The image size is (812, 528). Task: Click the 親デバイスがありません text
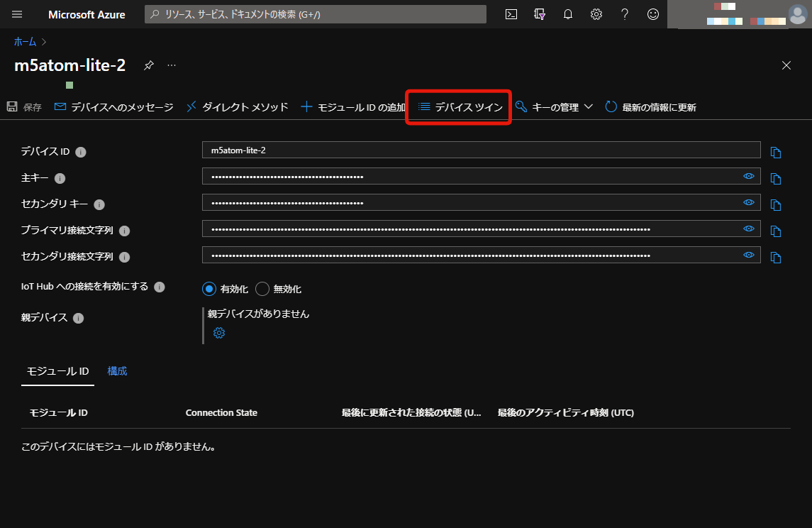[x=258, y=314]
